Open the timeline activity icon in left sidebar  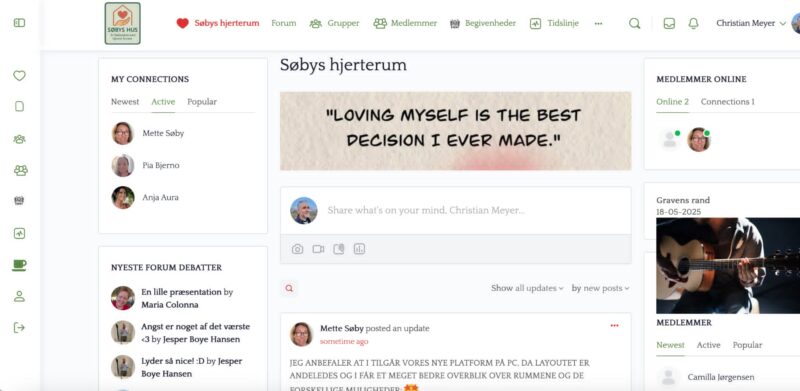coord(19,233)
